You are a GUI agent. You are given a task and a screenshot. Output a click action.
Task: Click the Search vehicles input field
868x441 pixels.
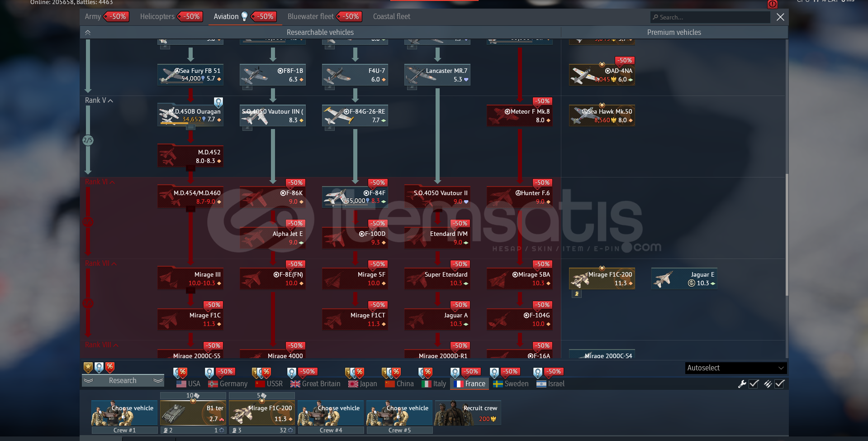[710, 17]
